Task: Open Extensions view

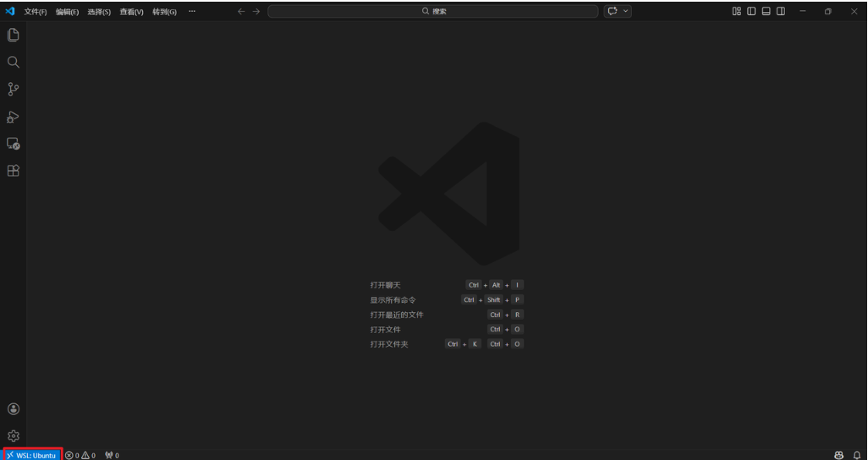Action: 14,171
